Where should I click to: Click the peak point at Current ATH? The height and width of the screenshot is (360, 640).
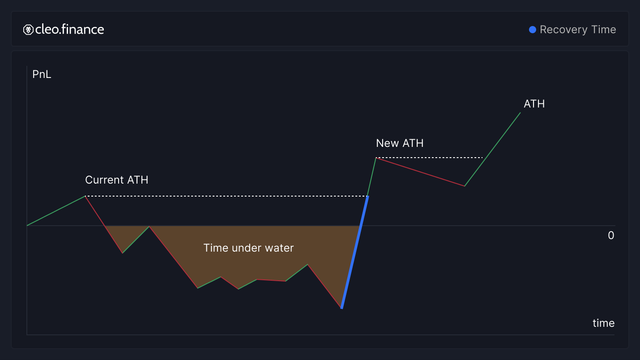[x=85, y=196]
